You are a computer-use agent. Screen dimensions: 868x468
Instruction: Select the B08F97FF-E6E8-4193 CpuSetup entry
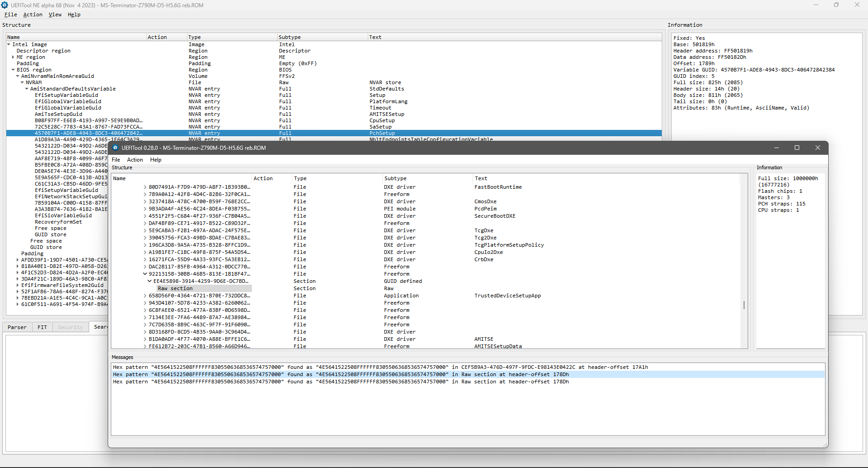coord(334,120)
